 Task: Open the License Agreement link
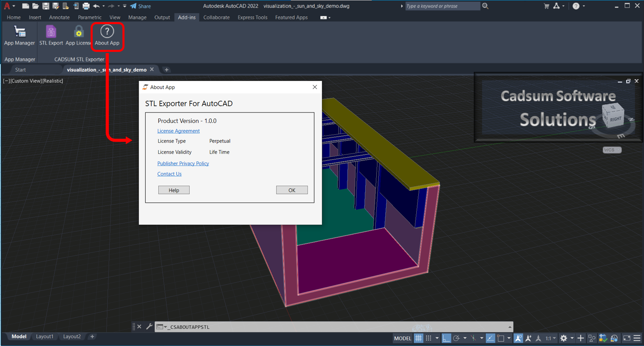pos(178,131)
